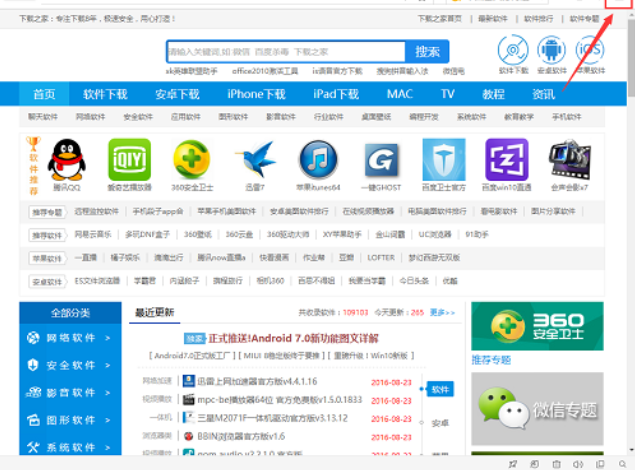Image resolution: width=635 pixels, height=470 pixels.
Task: Open the 推荐专题 link
Action: [x=491, y=360]
